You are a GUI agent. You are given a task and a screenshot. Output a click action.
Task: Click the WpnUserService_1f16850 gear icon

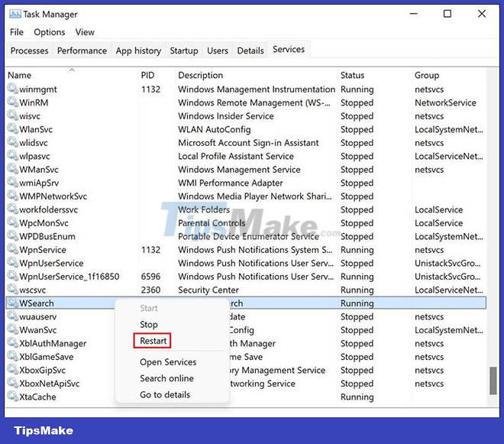click(13, 276)
